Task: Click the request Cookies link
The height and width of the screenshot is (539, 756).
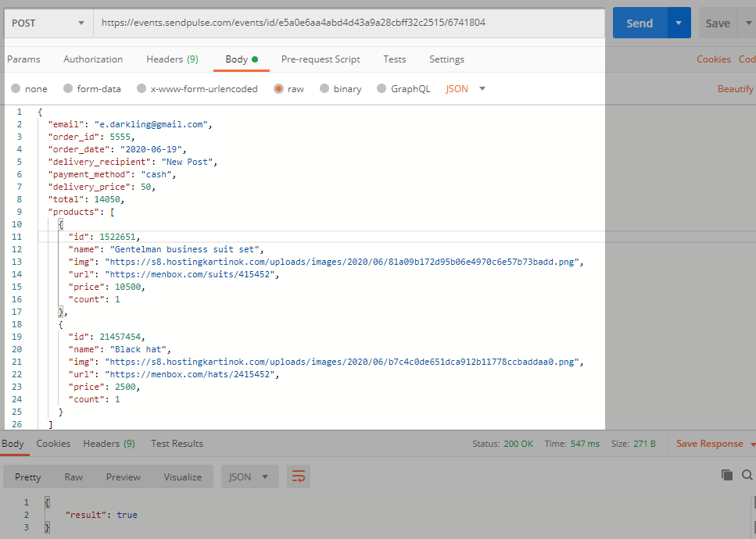Action: [714, 59]
